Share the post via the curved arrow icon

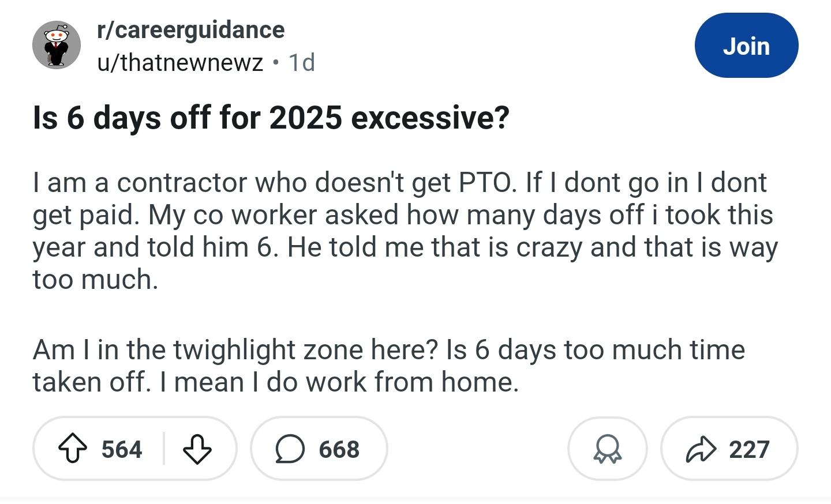click(x=701, y=449)
